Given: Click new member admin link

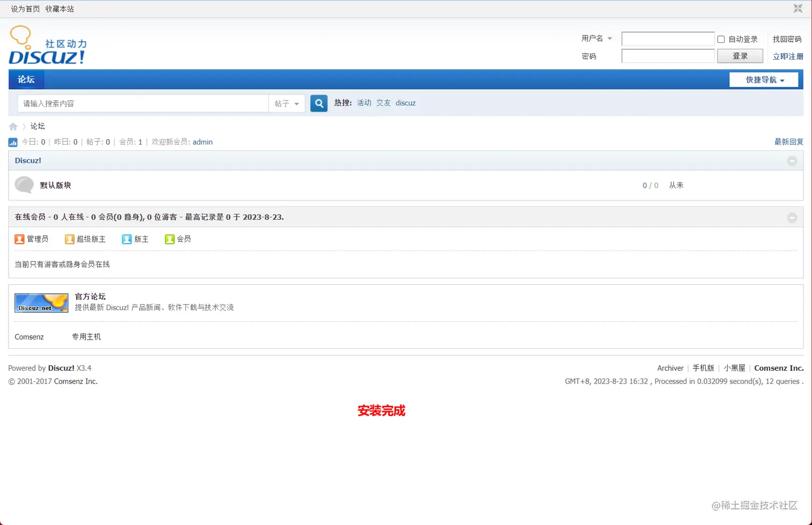Looking at the screenshot, I should pos(202,142).
